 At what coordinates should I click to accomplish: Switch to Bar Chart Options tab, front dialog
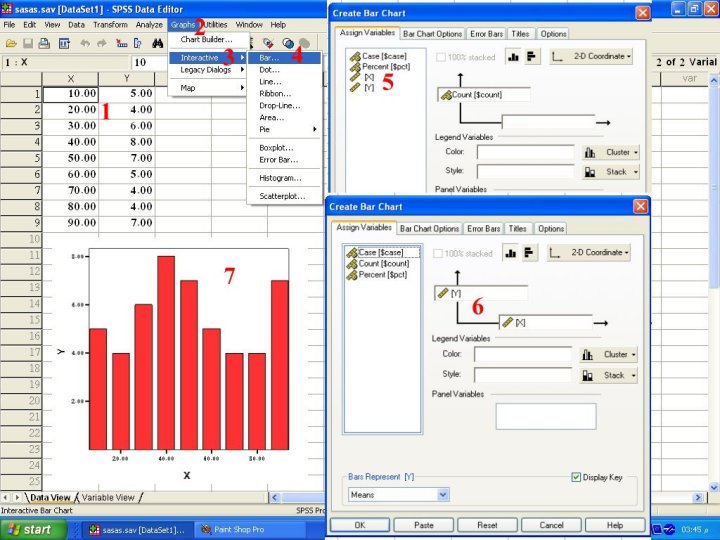429,229
